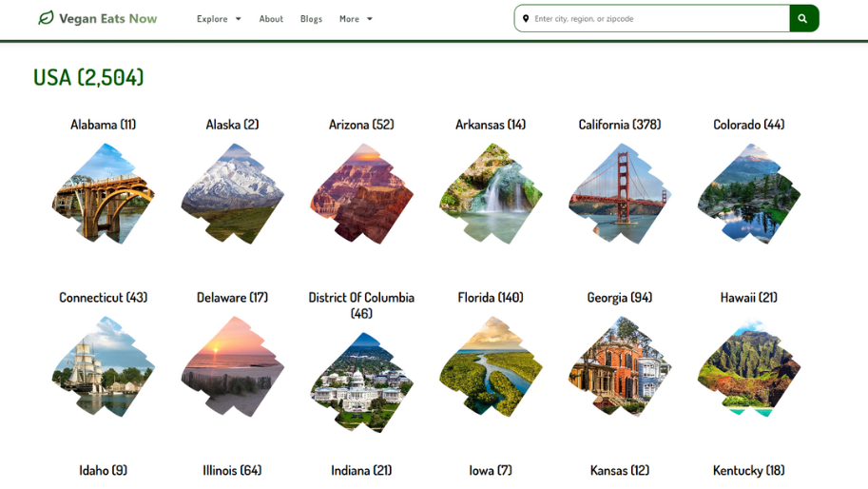868x489 pixels.
Task: Click the Vegan Eats Now leaf logo
Action: [x=46, y=18]
